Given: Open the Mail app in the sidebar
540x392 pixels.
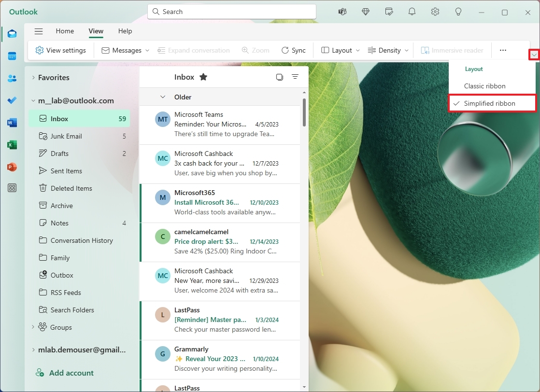Looking at the screenshot, I should [x=12, y=34].
